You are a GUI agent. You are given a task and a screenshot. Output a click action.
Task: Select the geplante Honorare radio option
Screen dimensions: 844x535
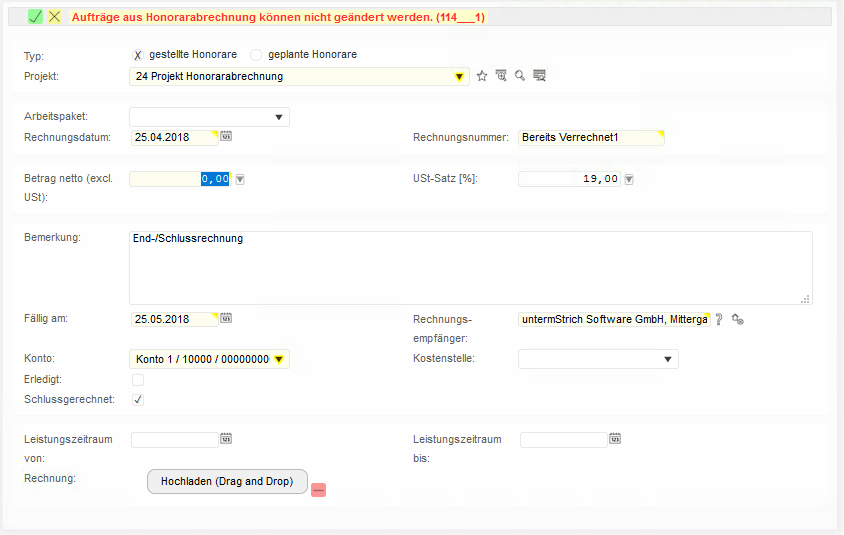coord(256,55)
